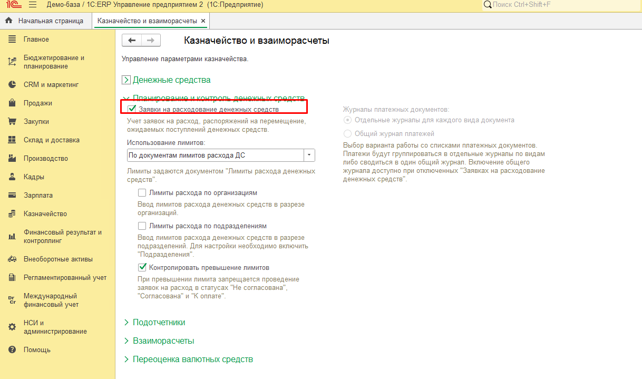Click the Журналы платежных документов label
The width and height of the screenshot is (642, 379).
396,109
